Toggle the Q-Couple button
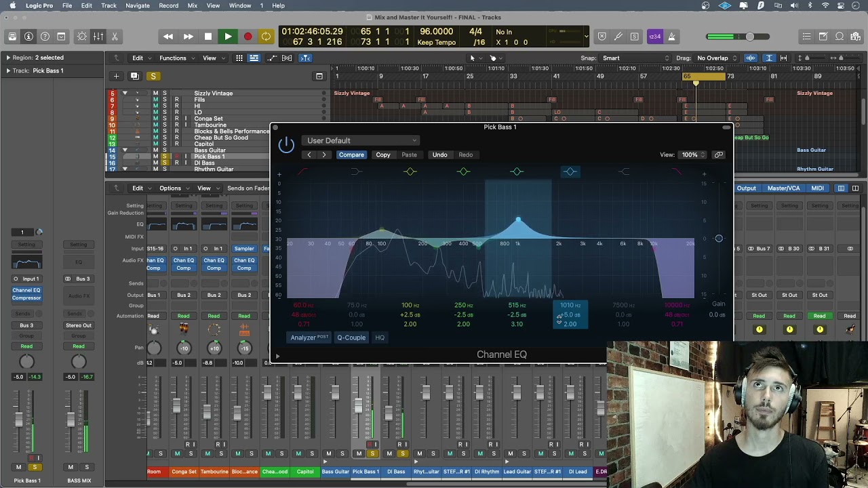Screen dimensions: 868x488 (351, 338)
